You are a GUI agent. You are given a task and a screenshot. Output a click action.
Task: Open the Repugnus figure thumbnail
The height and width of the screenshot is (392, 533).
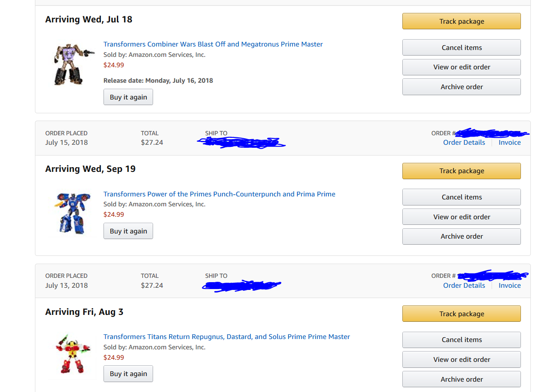(x=72, y=355)
